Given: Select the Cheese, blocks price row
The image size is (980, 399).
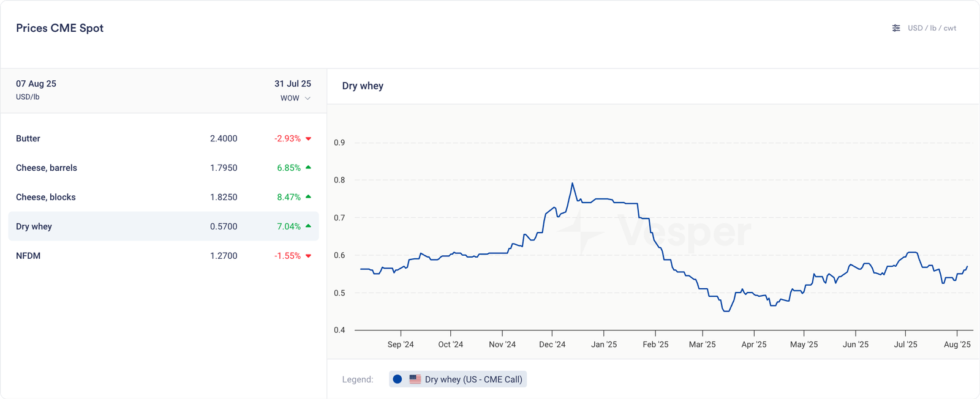Looking at the screenshot, I should [x=163, y=197].
